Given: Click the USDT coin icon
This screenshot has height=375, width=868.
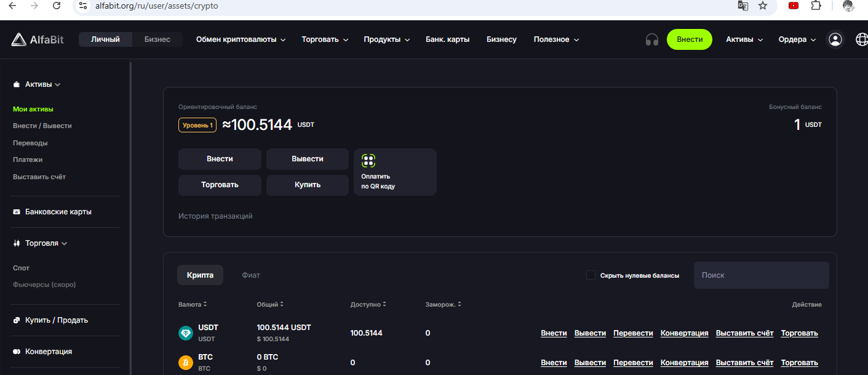Looking at the screenshot, I should (x=185, y=333).
